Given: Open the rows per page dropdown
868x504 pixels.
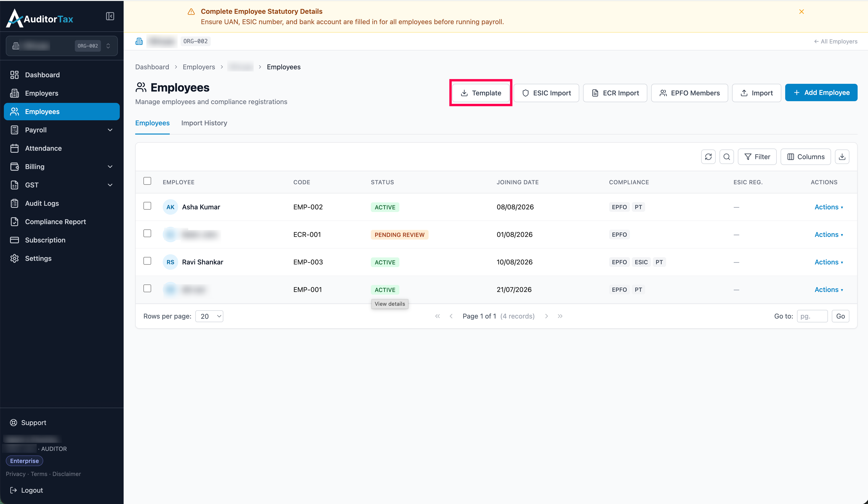Looking at the screenshot, I should pos(209,316).
